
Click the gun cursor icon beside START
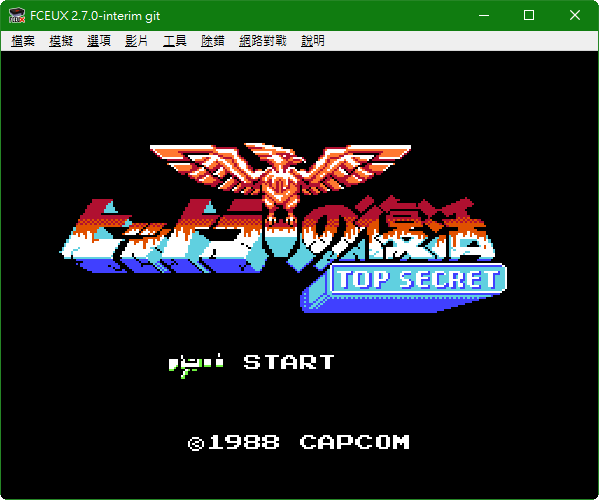tap(196, 365)
